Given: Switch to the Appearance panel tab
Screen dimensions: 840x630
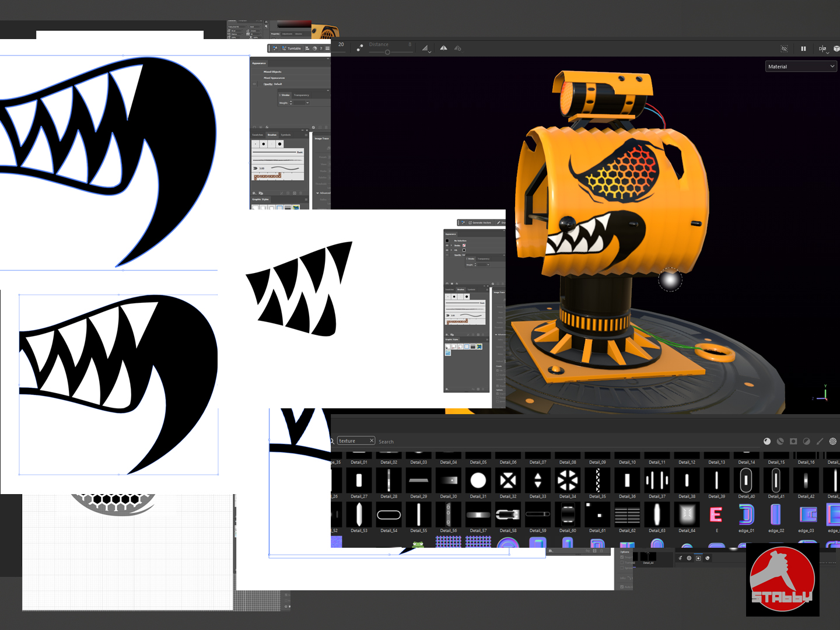Looking at the screenshot, I should coord(259,63).
